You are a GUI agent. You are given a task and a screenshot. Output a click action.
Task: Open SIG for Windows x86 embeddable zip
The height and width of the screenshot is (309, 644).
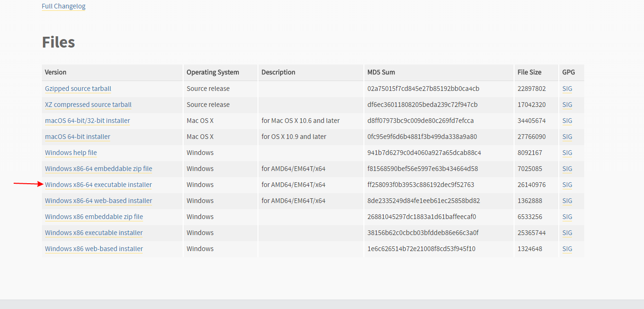pos(567,217)
